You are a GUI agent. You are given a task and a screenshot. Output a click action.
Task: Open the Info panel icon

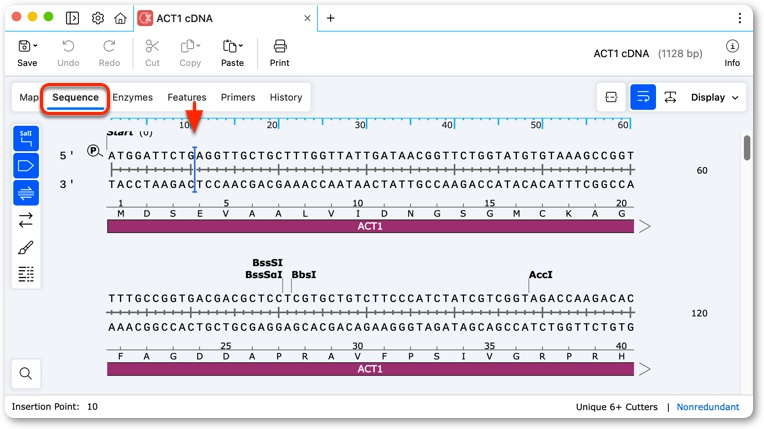pyautogui.click(x=732, y=46)
